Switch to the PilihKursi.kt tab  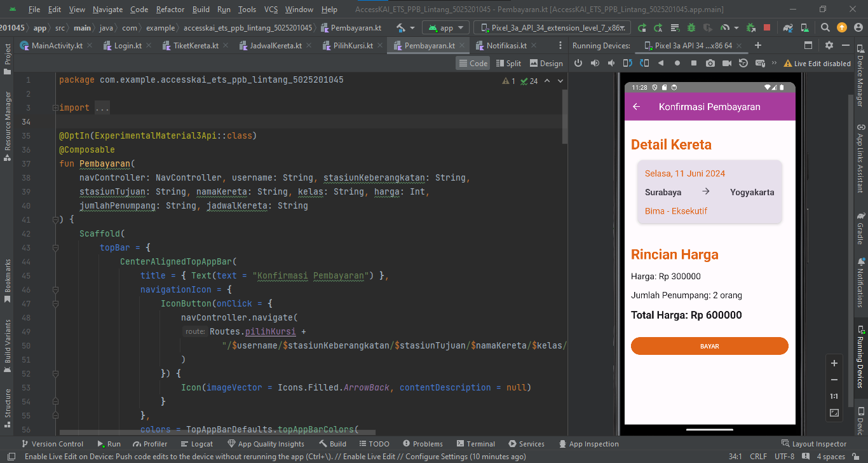click(x=353, y=46)
